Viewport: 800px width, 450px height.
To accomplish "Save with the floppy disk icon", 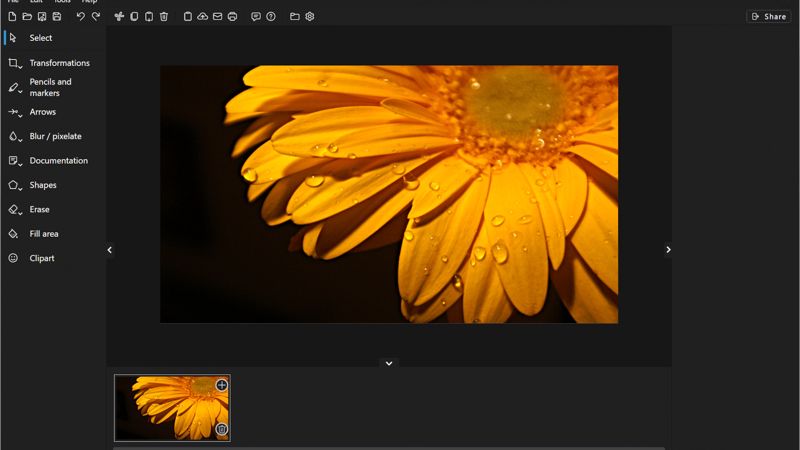I will coord(57,16).
